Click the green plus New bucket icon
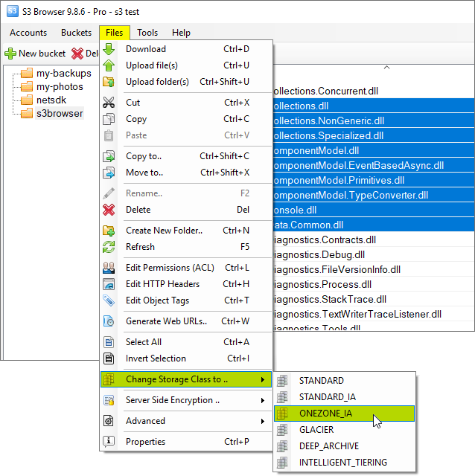The height and width of the screenshot is (476, 475). tap(10, 54)
